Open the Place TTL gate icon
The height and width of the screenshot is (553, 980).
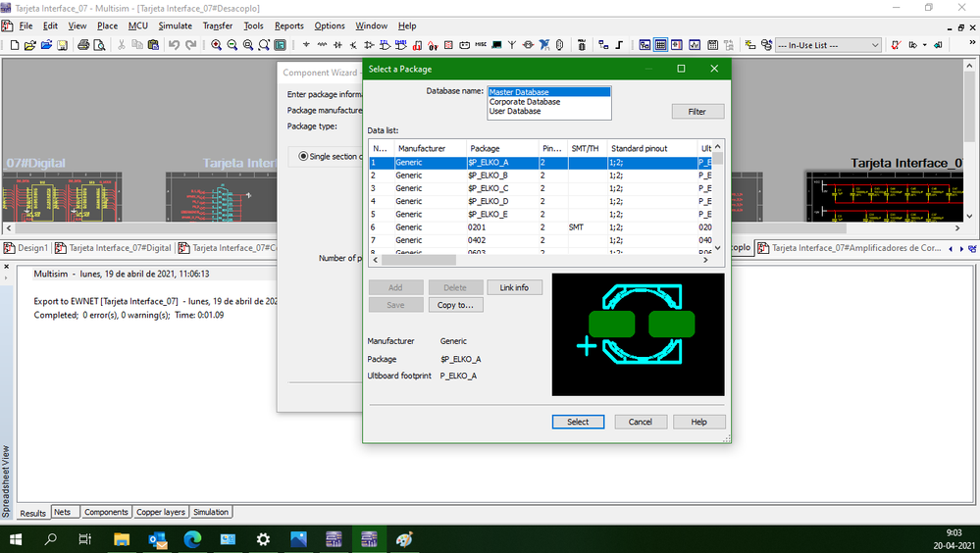pos(385,45)
